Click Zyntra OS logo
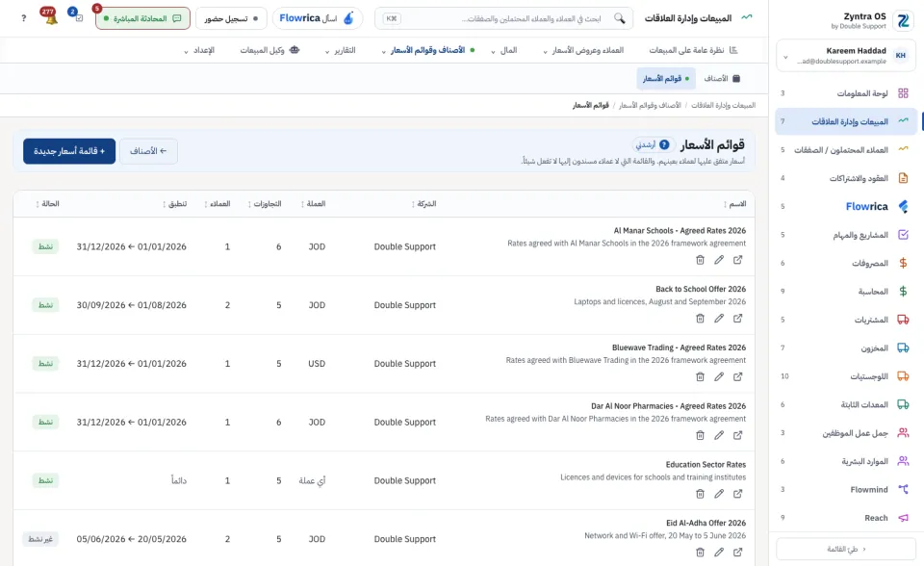Screen dimensions: 924x566 pyautogui.click(x=903, y=20)
